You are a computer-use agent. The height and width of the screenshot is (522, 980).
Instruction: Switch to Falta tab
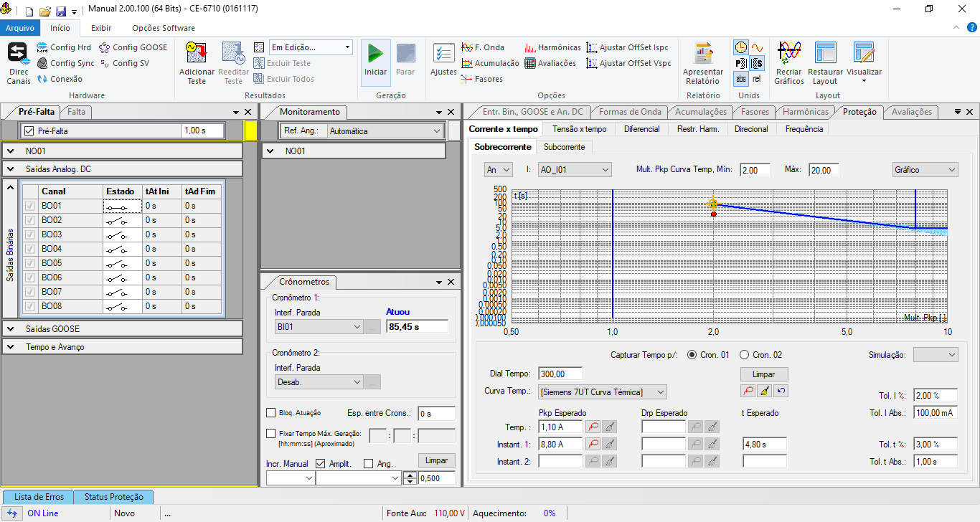pos(76,112)
